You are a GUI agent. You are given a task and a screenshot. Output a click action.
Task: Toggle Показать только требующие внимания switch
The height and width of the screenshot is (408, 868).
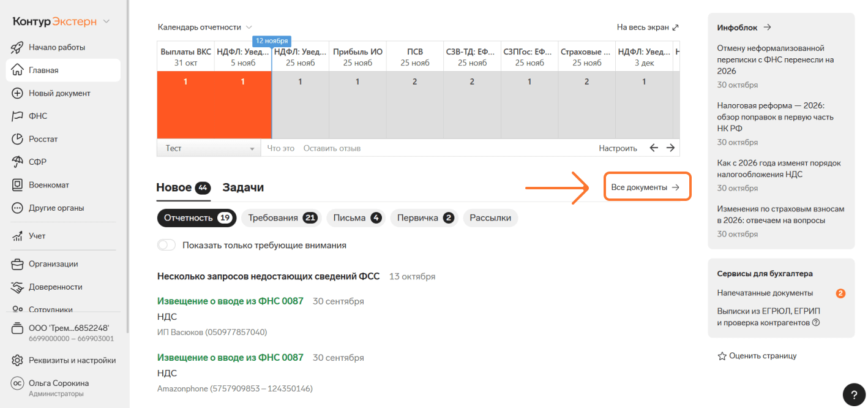(x=166, y=245)
